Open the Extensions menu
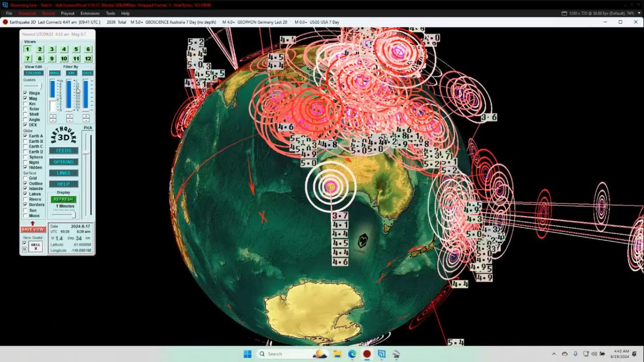Image resolution: width=644 pixels, height=362 pixels. click(x=90, y=14)
